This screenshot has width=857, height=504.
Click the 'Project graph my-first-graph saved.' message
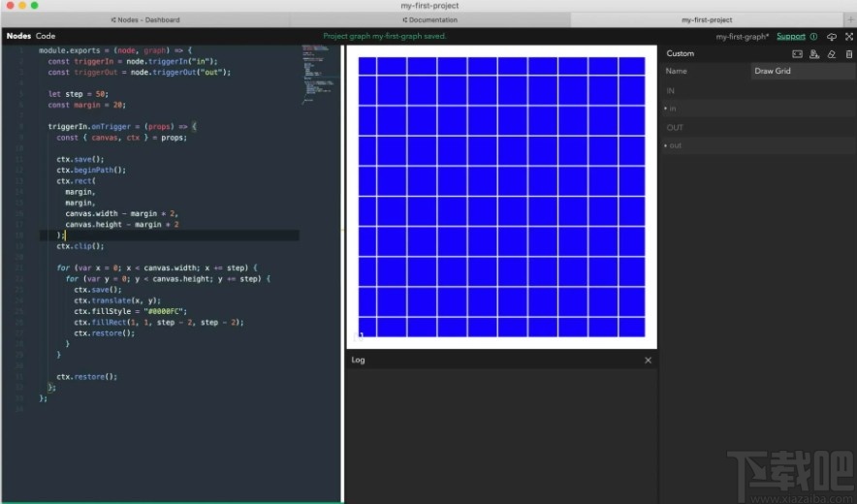pyautogui.click(x=385, y=36)
